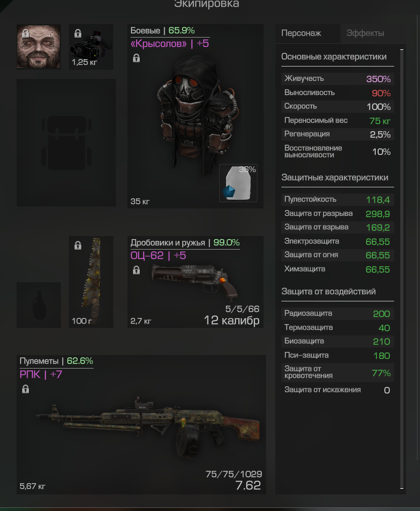Click the Пулестойкость 118,4 stat row
Image resolution: width=420 pixels, height=511 pixels.
click(x=337, y=200)
